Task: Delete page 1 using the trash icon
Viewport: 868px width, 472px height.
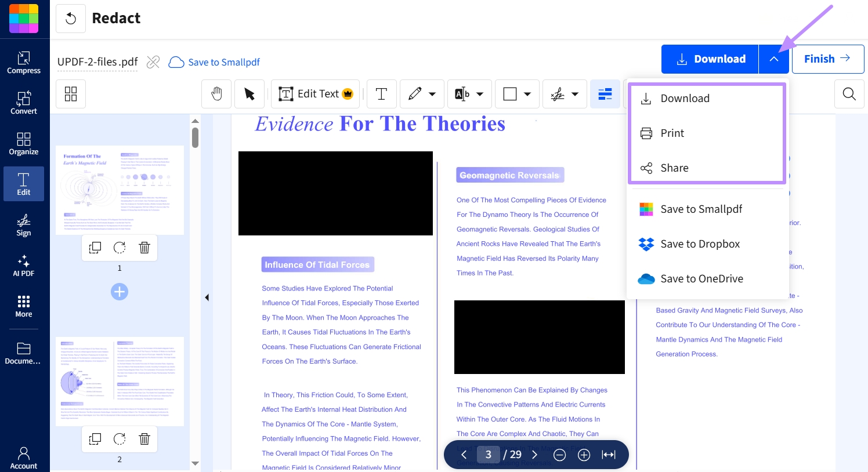Action: (144, 248)
